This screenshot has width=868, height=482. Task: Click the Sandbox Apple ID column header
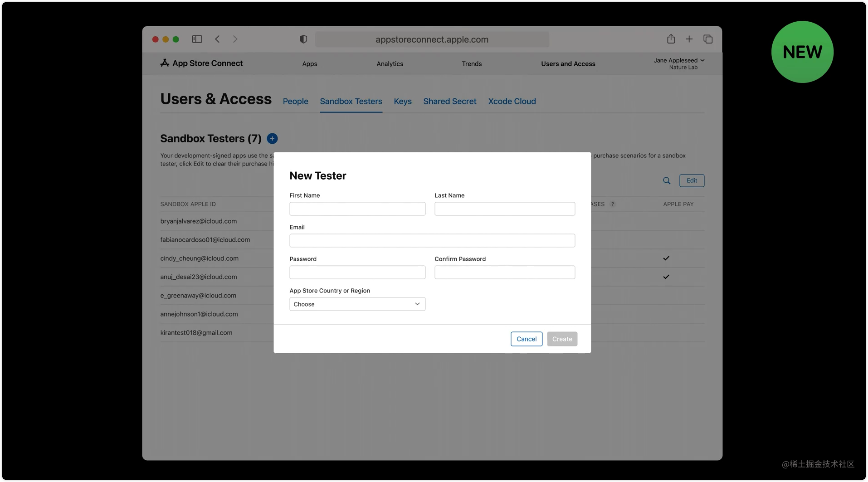click(x=188, y=204)
